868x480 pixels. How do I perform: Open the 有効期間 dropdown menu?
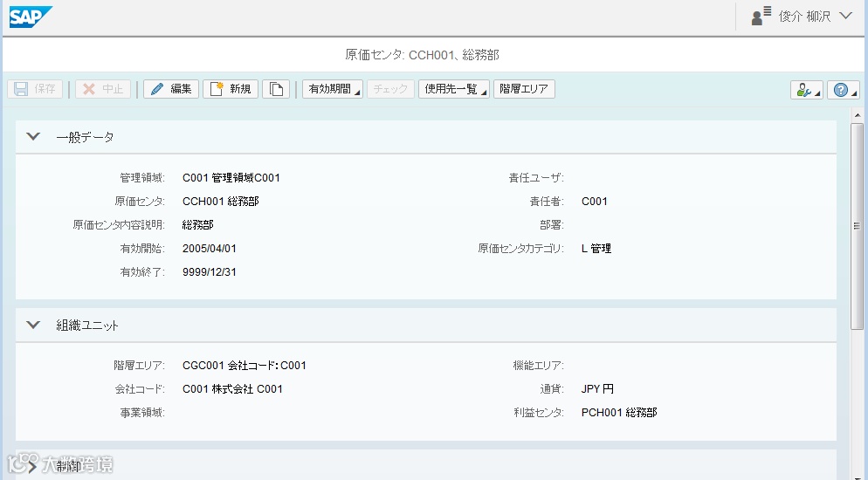333,89
